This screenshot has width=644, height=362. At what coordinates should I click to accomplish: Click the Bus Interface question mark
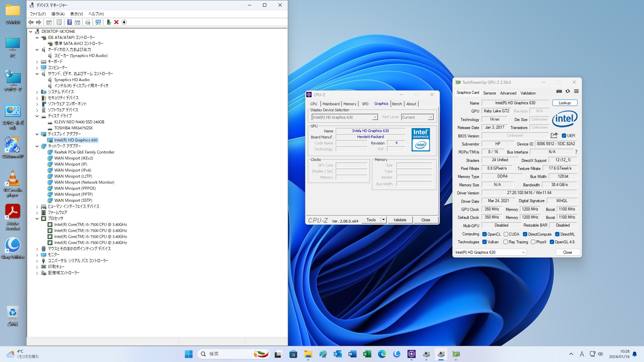pyautogui.click(x=576, y=152)
